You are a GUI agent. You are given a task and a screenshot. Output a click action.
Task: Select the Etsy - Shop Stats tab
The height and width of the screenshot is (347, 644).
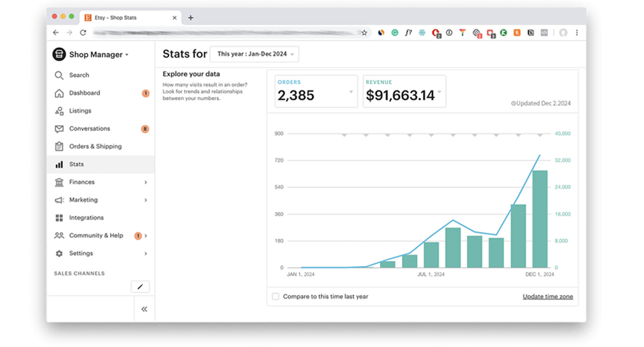129,18
